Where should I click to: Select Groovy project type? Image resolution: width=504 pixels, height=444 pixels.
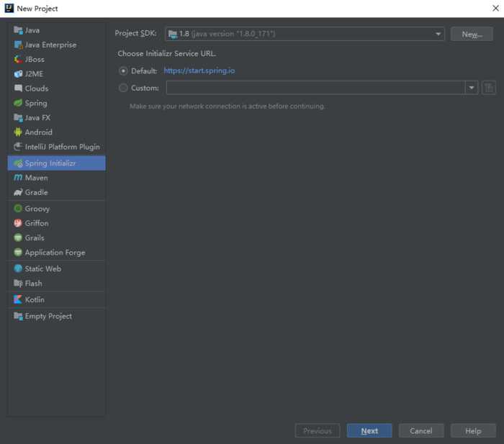pos(56,209)
